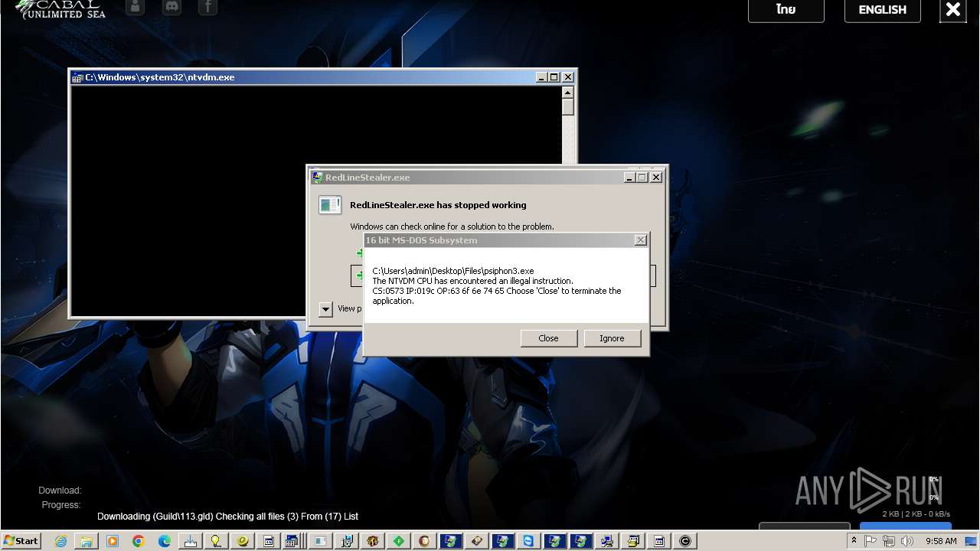This screenshot has width=980, height=551.
Task: Open the RedLineStealer crash report taskbar item
Action: click(320, 541)
